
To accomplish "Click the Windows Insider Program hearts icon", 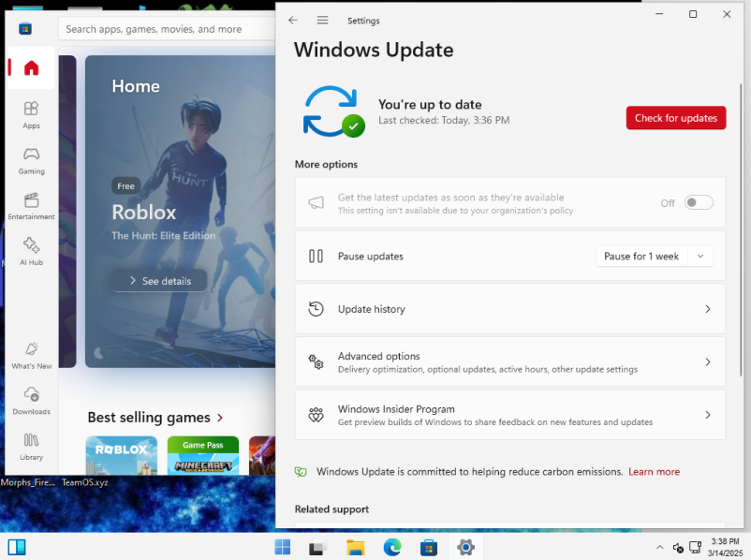I will coord(317,415).
